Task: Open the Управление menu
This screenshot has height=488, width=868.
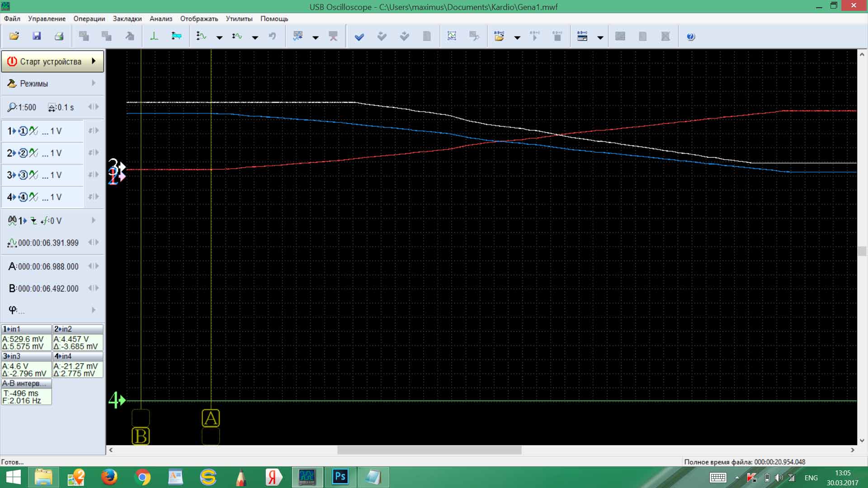Action: point(47,19)
